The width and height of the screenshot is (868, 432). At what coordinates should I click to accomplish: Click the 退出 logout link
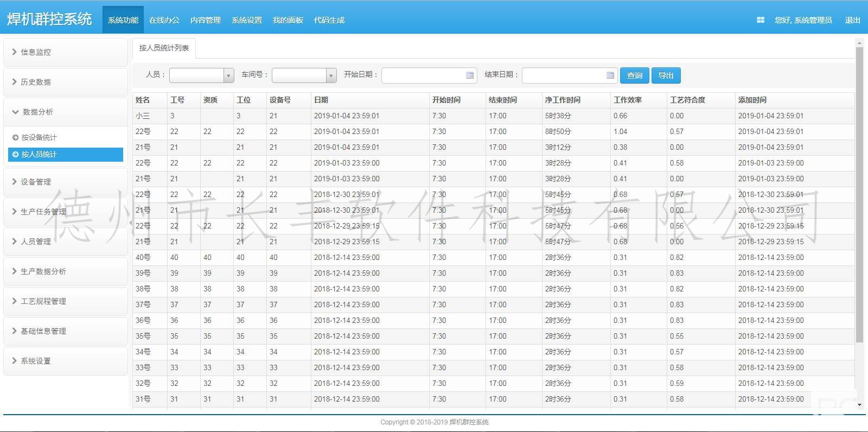tap(852, 20)
